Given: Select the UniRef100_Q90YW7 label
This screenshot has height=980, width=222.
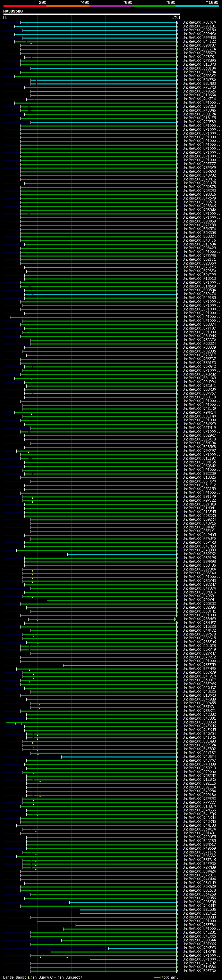Looking at the screenshot, I should pos(199,45).
